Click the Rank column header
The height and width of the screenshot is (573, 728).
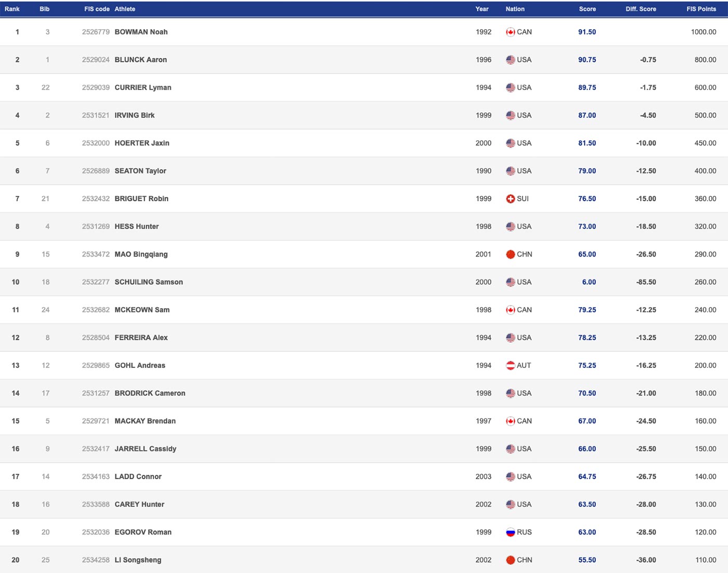coord(12,9)
